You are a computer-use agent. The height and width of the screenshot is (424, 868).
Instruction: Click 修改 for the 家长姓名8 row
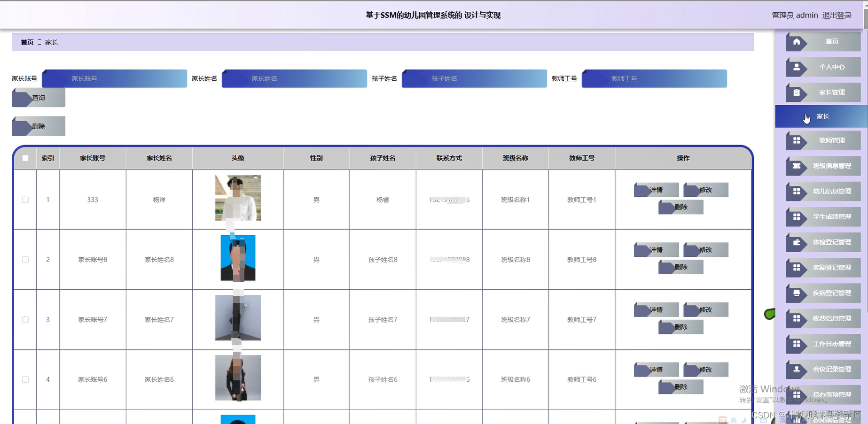coord(706,250)
